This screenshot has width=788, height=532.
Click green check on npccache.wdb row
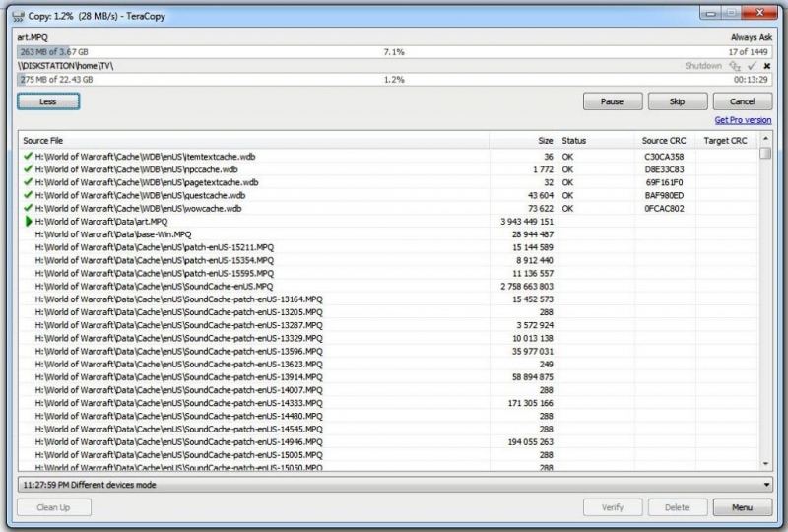[29, 168]
